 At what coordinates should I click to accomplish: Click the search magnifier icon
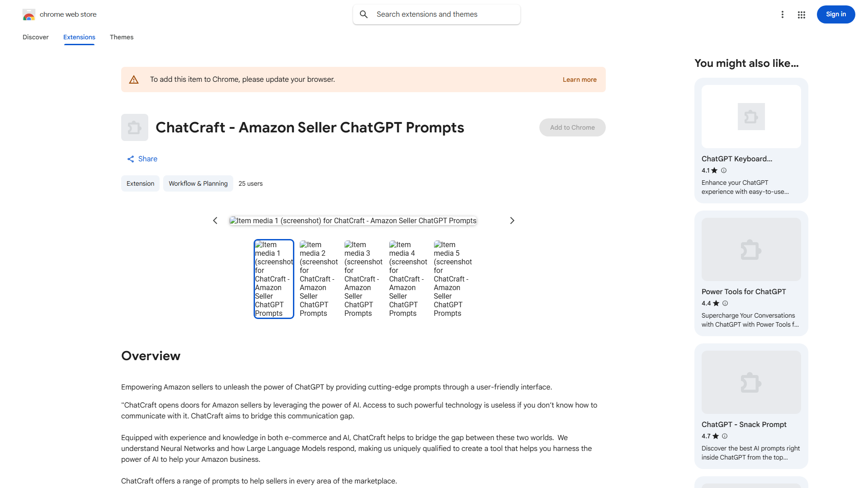coord(363,14)
